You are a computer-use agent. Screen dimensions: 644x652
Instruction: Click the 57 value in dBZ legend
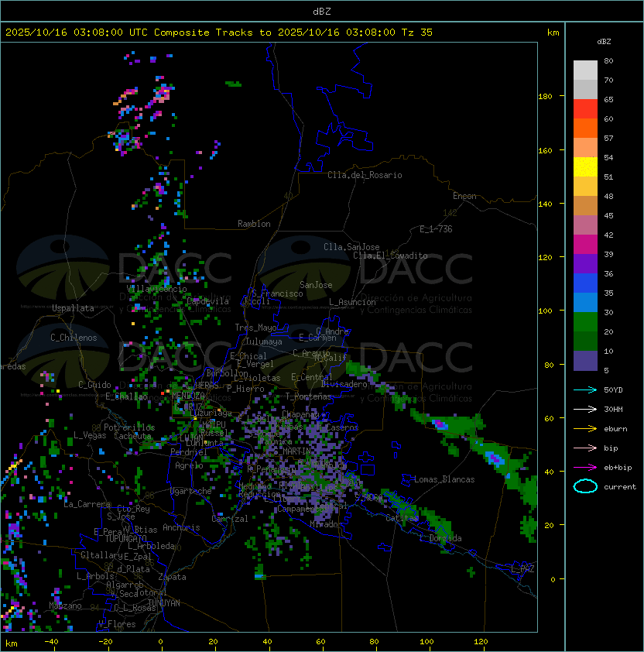coord(608,138)
